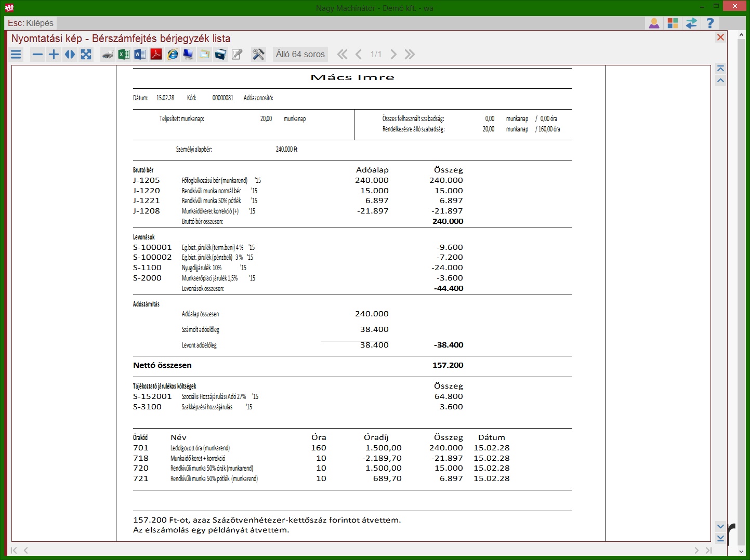This screenshot has width=750, height=560.
Task: Move the preview left one step
Action: tap(26, 550)
